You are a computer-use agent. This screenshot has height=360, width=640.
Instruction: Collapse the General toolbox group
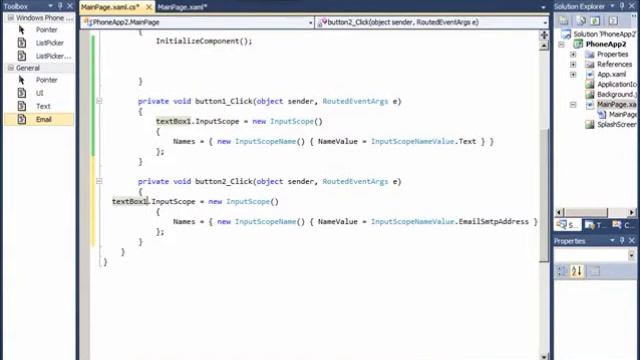tap(11, 68)
